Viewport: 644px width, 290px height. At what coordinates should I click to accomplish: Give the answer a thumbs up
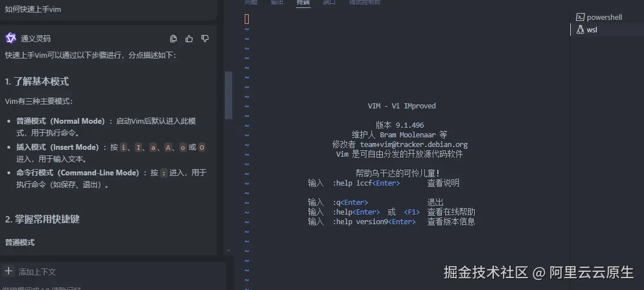(x=189, y=39)
